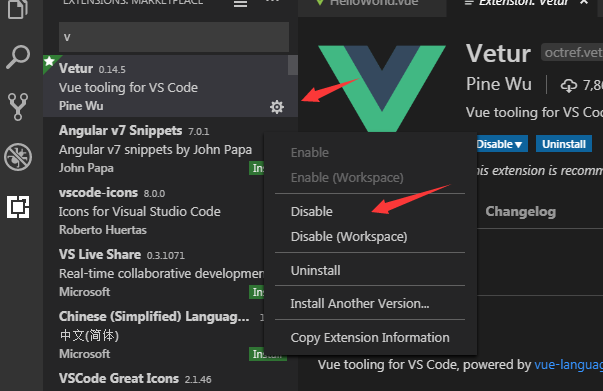Open the Search view in activity bar
Image resolution: width=603 pixels, height=391 pixels.
click(18, 57)
